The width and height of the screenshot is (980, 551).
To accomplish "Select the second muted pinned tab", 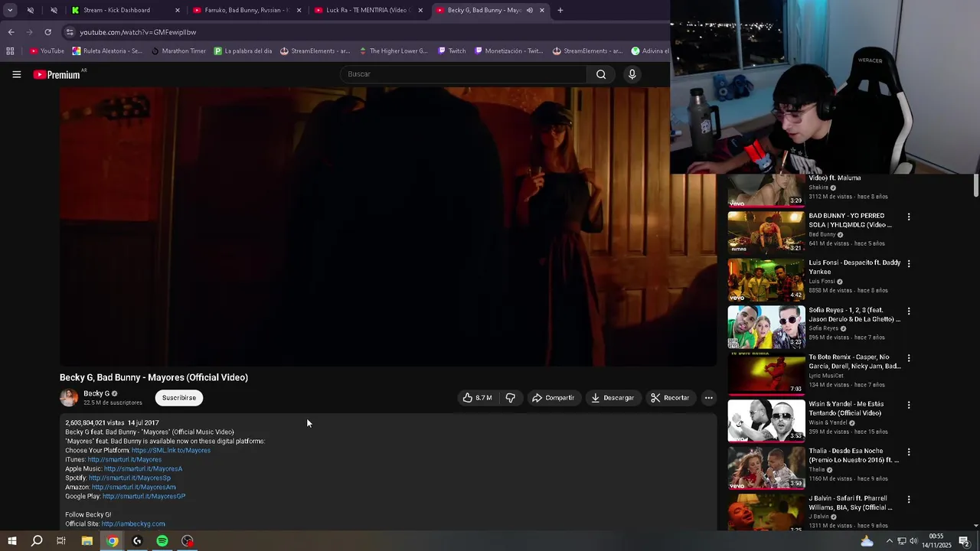I will click(x=54, y=10).
